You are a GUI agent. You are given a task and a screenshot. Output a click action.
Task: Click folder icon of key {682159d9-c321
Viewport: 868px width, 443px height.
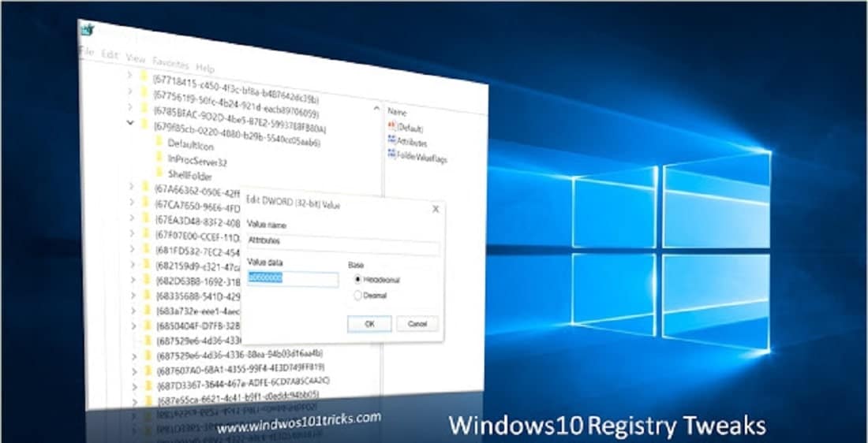pyautogui.click(x=146, y=264)
